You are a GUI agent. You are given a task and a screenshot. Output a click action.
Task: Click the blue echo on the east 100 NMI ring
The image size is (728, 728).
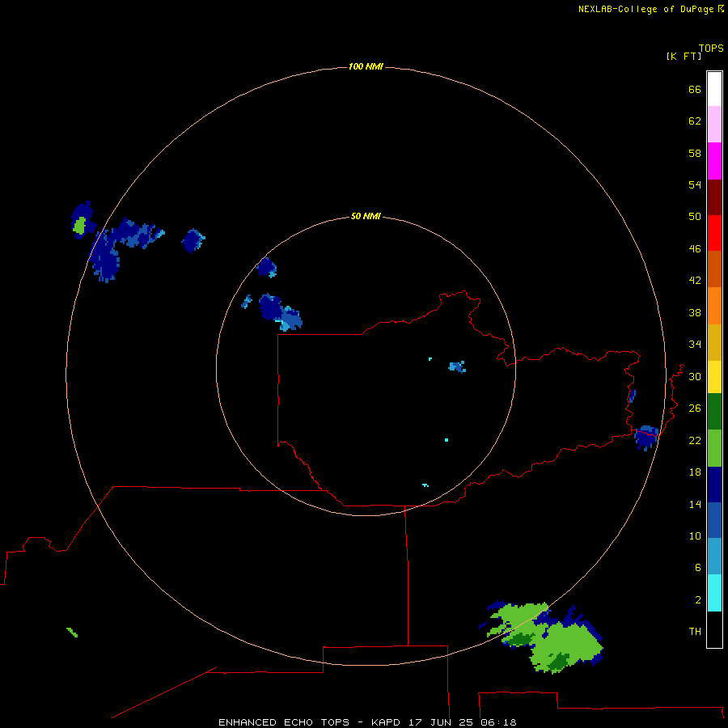click(x=646, y=438)
